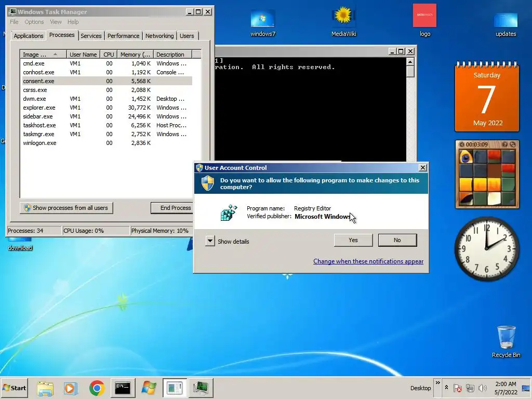The height and width of the screenshot is (399, 532).
Task: Sort by User Name column header
Action: 83,54
